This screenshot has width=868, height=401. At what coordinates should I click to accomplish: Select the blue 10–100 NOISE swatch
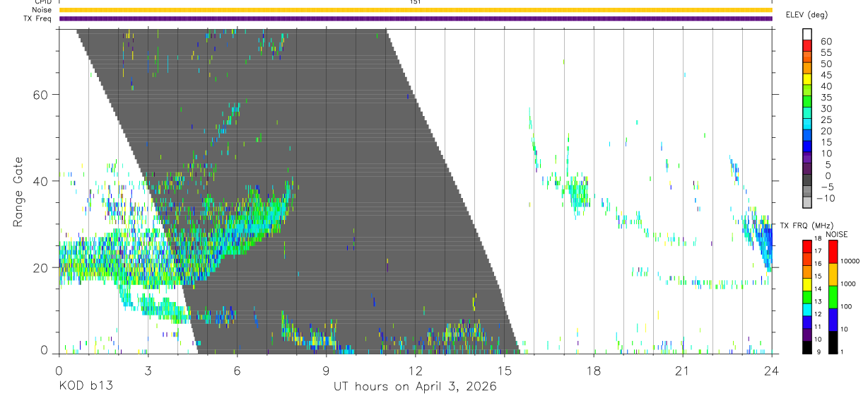(833, 320)
